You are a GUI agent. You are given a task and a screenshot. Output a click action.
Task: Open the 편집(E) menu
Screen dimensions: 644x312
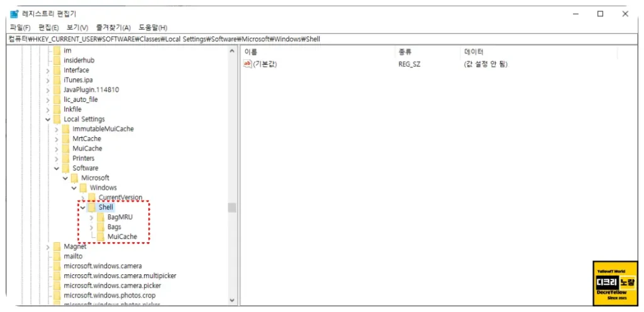(48, 28)
